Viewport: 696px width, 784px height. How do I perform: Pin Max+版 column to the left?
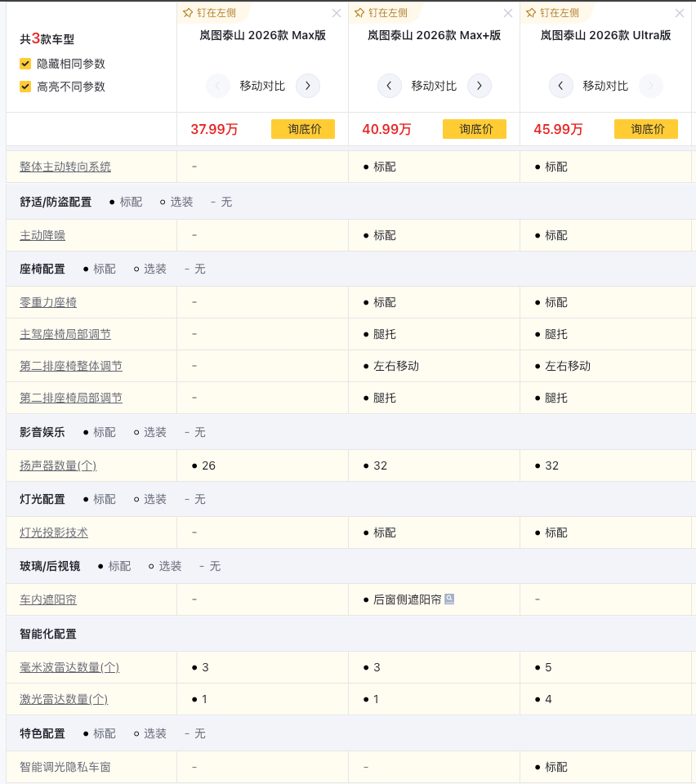click(381, 13)
